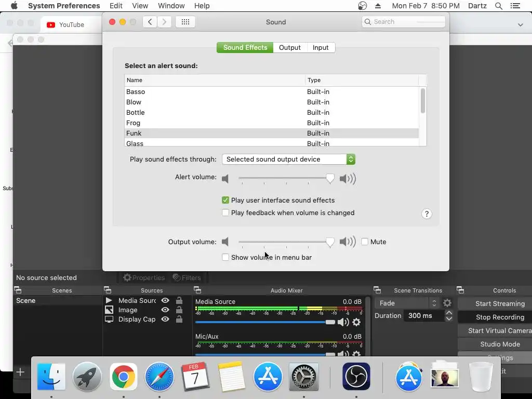Select the Frog alert sound
The image size is (532, 399).
tap(272, 123)
